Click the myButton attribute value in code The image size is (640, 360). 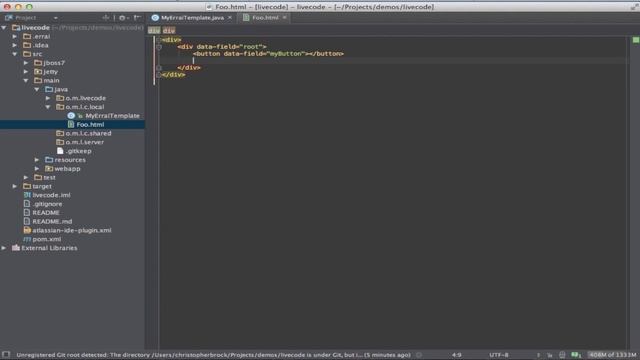pos(285,54)
